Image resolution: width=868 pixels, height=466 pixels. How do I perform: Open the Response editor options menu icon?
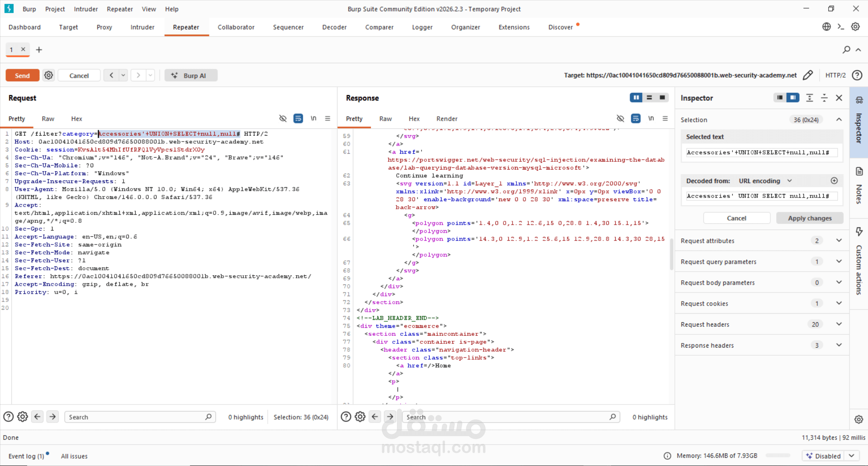pyautogui.click(x=665, y=118)
